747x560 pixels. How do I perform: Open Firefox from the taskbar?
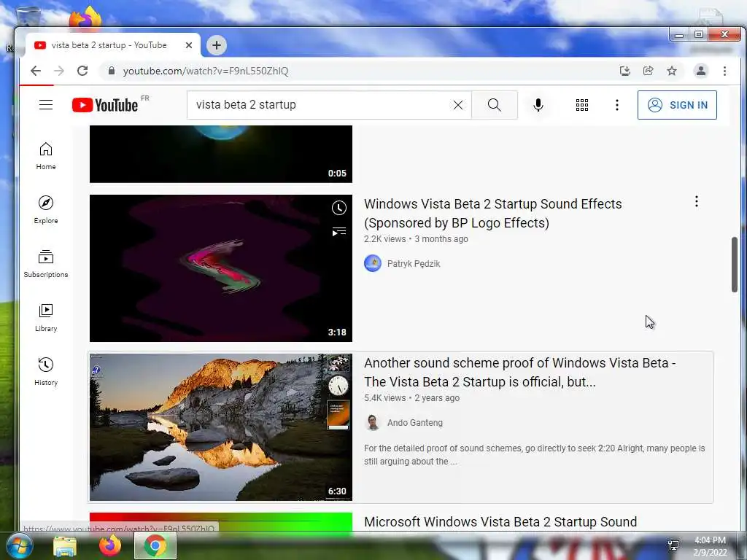(110, 545)
